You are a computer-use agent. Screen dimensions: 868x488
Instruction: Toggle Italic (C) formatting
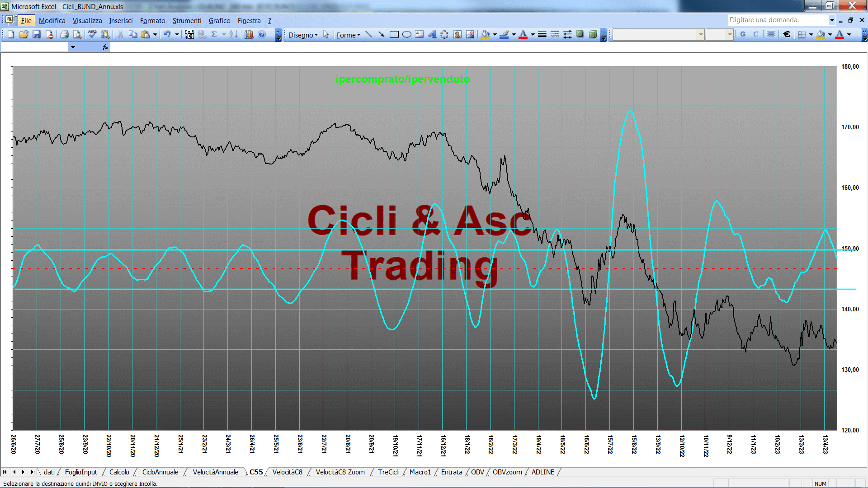click(755, 34)
